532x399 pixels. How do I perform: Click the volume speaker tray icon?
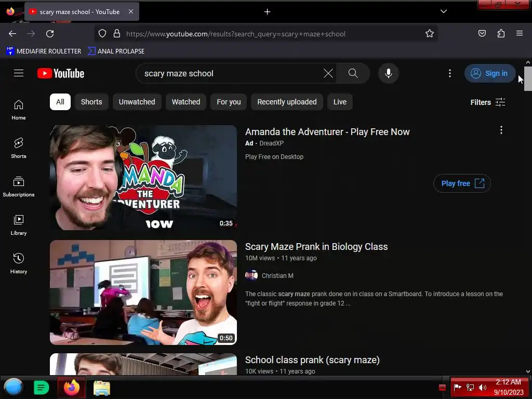[482, 387]
